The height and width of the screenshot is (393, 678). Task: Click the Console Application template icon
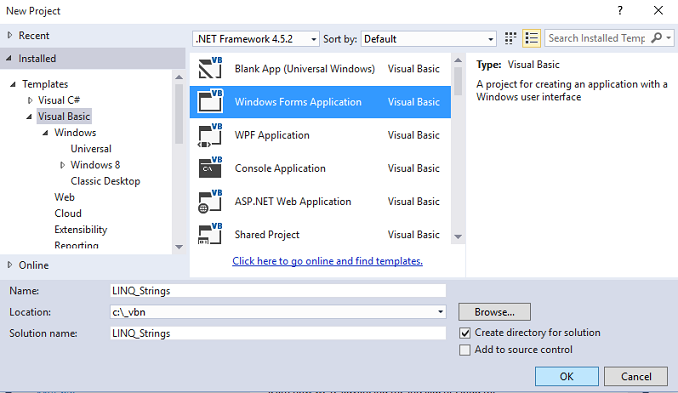point(210,168)
